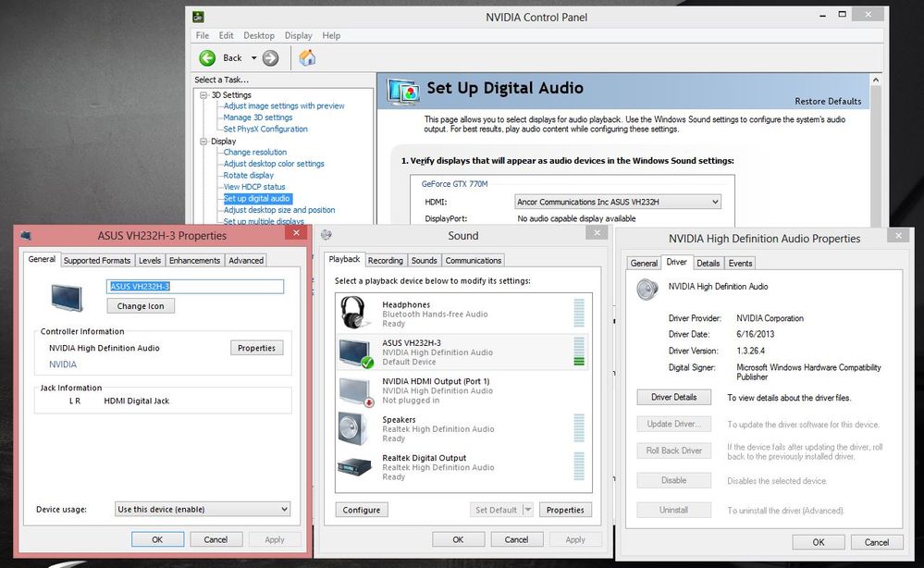
Task: Switch to the Details tab in NVIDIA Audio Properties
Action: (x=708, y=264)
